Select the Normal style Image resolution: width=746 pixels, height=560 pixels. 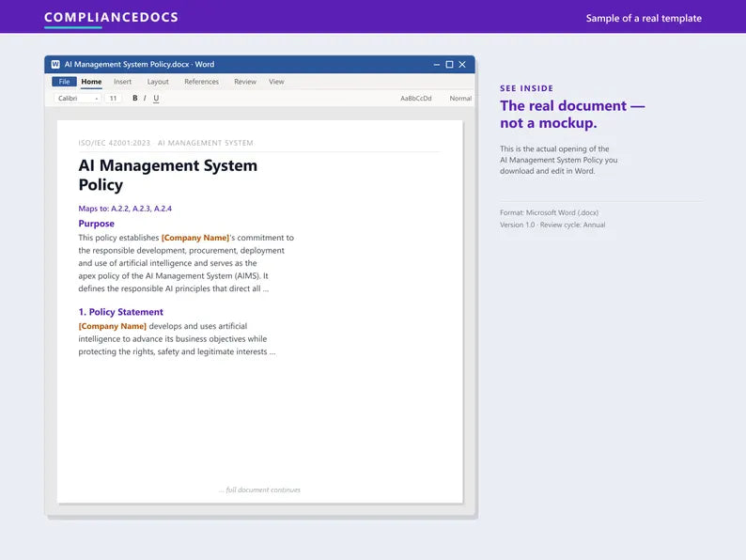click(460, 98)
